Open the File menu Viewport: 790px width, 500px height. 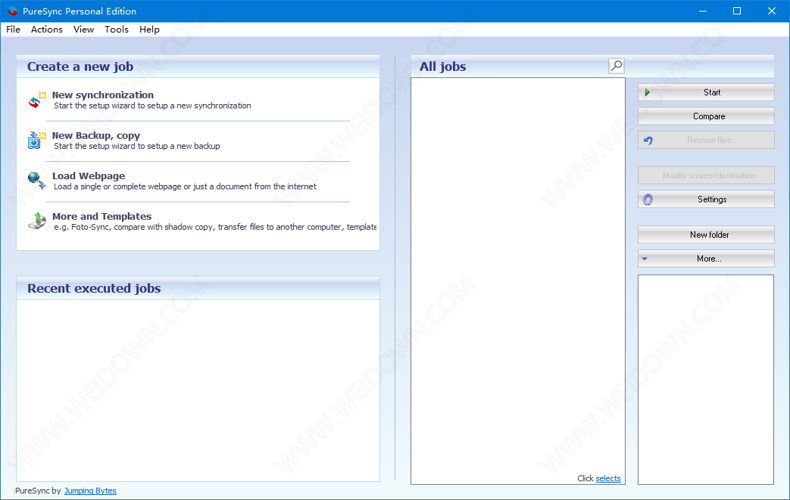pos(13,29)
